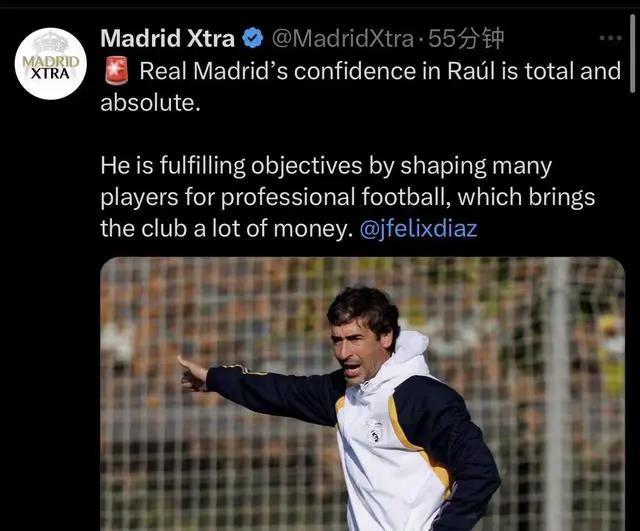This screenshot has height=531, width=640.
Task: Click the "the club a lot of money" text
Action: tap(227, 229)
